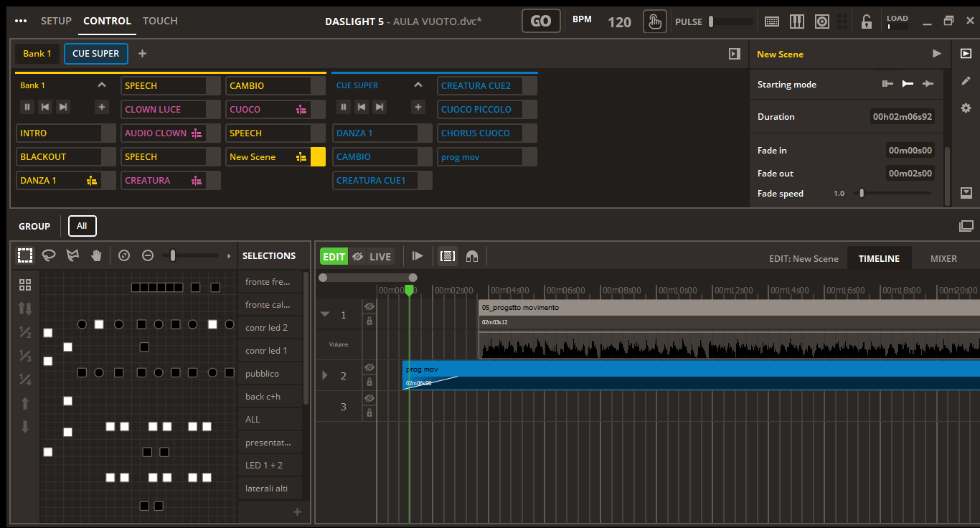This screenshot has width=980, height=528.
Task: Open the SETUP tab
Action: (x=56, y=21)
